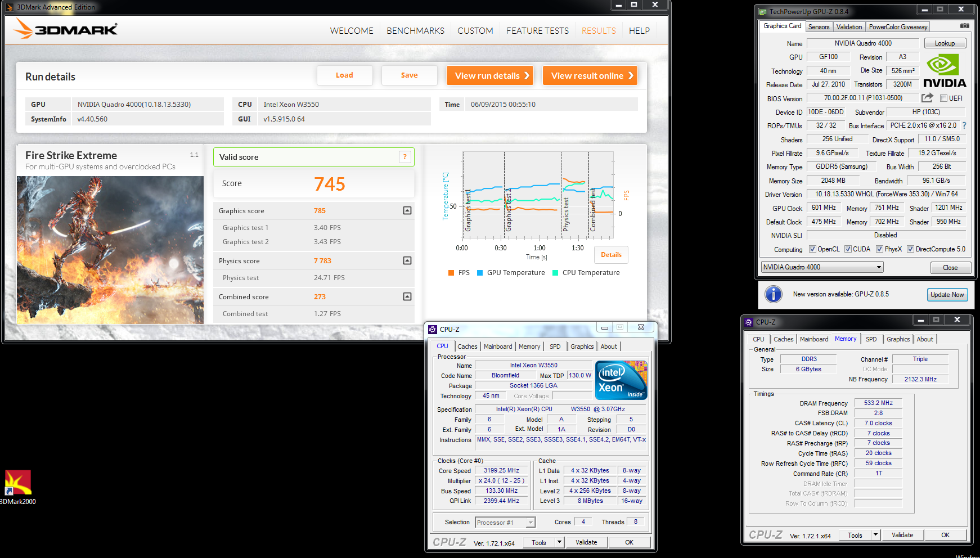980x558 pixels.
Task: Click the Close button in GPU-Z
Action: click(x=950, y=268)
